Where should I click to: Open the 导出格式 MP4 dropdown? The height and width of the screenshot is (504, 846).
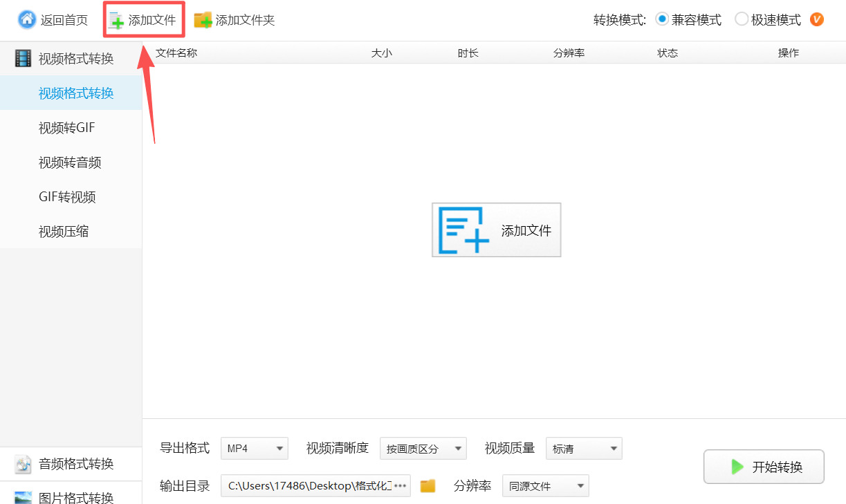pos(254,449)
